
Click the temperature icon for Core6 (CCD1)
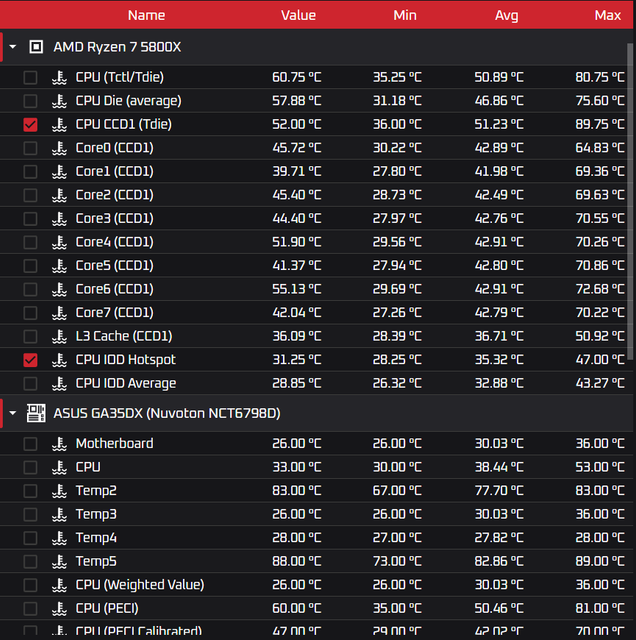[60, 289]
